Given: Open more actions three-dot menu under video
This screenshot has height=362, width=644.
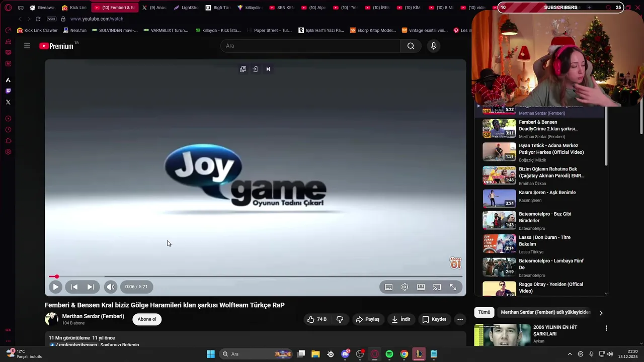Looking at the screenshot, I should [x=460, y=319].
